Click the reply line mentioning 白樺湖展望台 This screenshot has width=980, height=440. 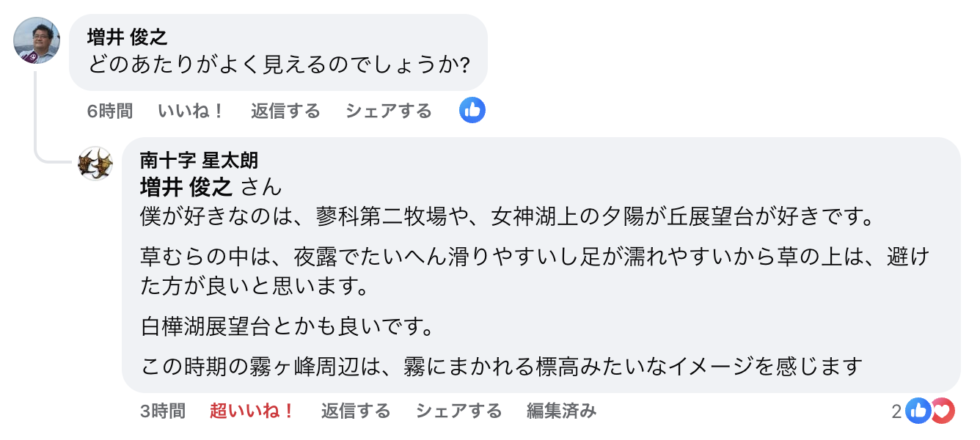point(291,325)
